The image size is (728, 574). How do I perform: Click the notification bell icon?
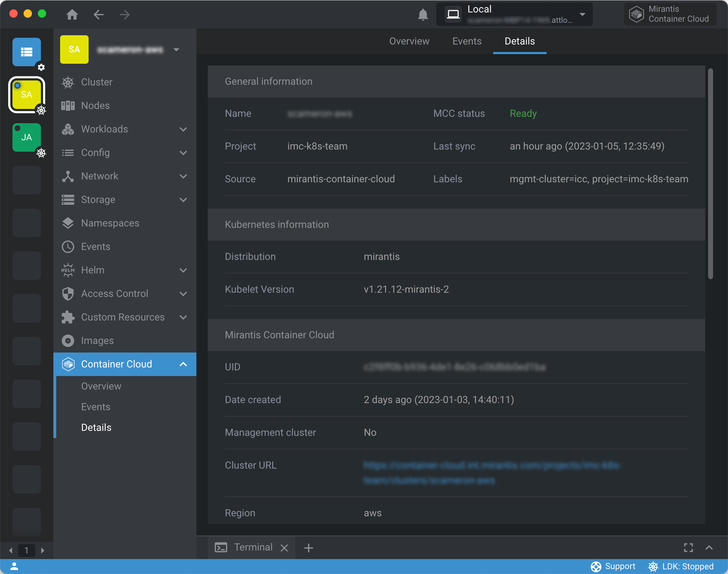422,15
